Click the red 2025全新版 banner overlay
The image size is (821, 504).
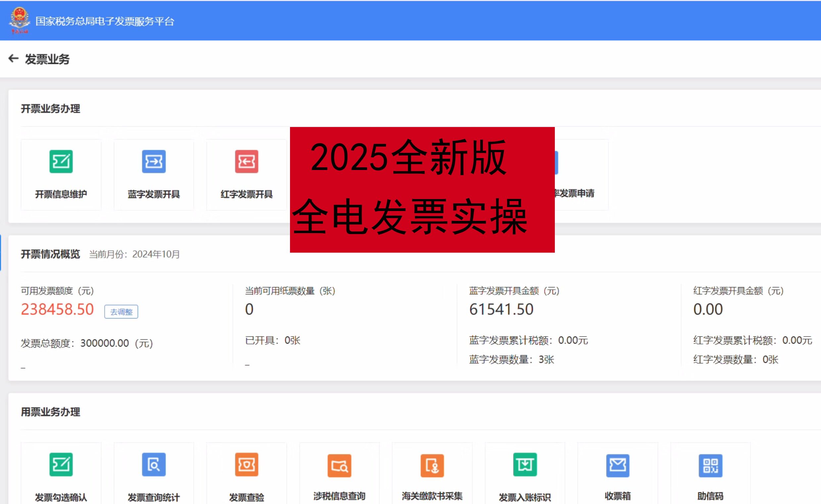point(422,189)
